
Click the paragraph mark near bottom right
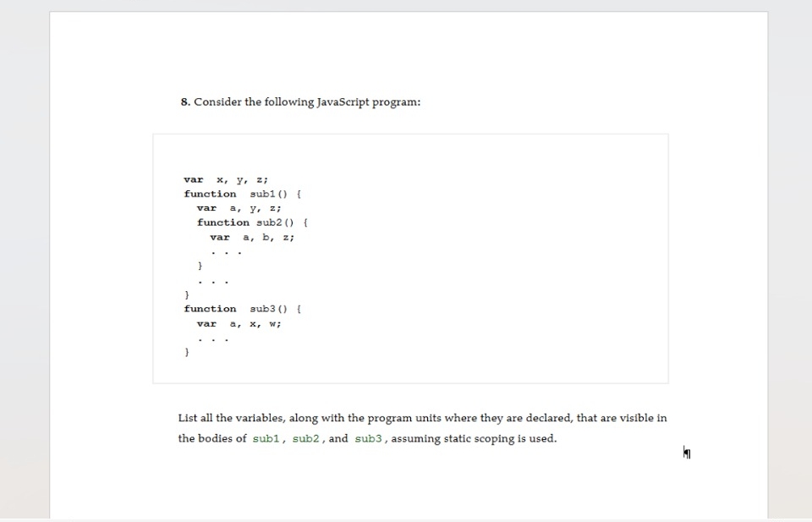686,453
